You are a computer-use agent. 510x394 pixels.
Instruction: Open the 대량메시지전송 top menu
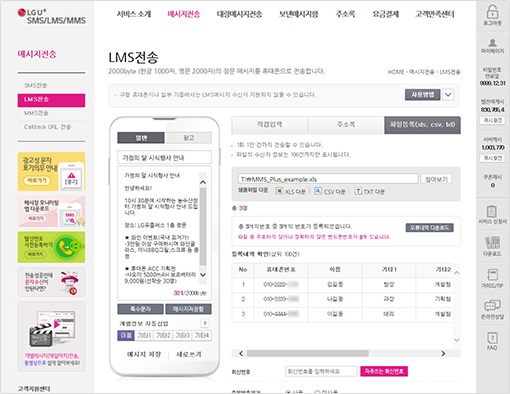click(x=239, y=14)
